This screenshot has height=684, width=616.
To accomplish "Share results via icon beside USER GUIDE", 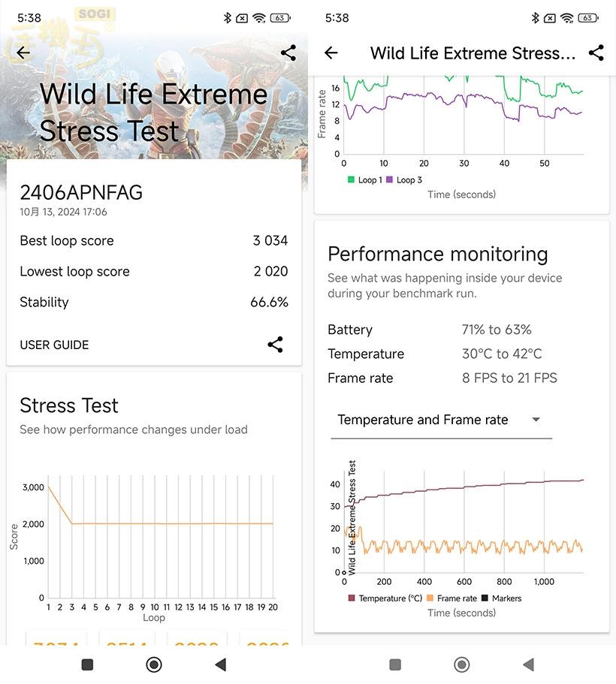I will coord(275,345).
